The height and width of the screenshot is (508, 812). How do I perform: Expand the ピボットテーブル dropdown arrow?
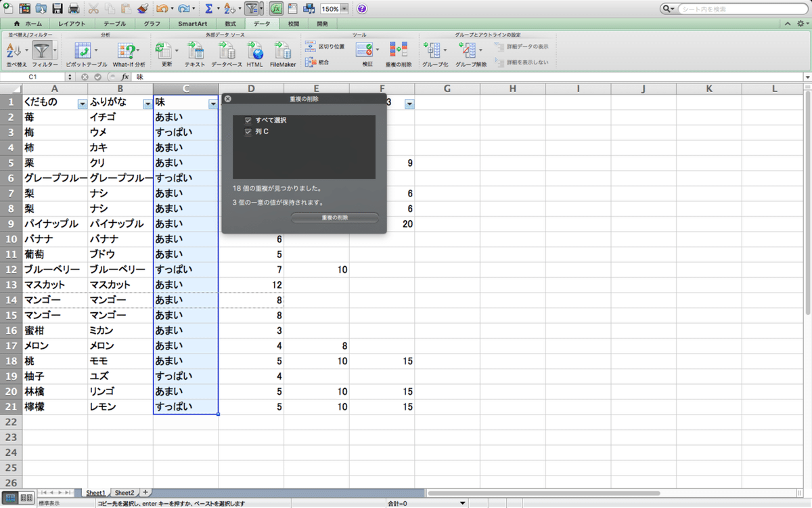click(96, 50)
